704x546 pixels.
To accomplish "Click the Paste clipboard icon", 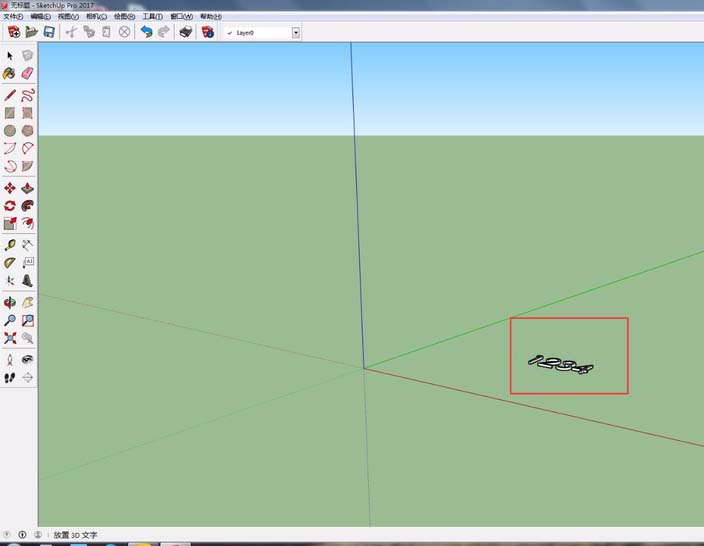I will [106, 32].
